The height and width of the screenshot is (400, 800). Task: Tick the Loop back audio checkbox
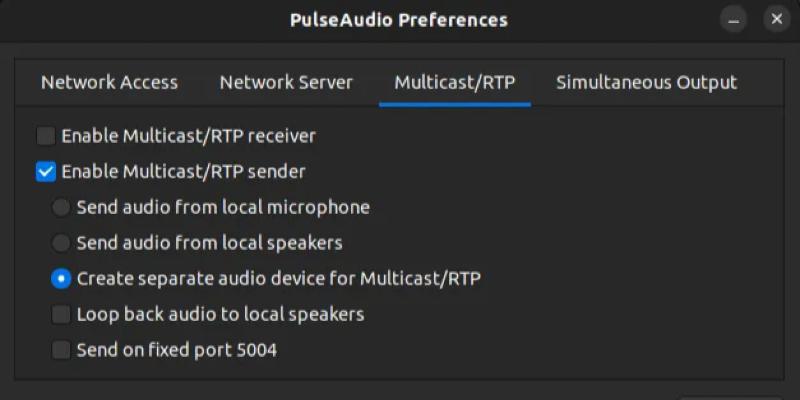point(62,314)
